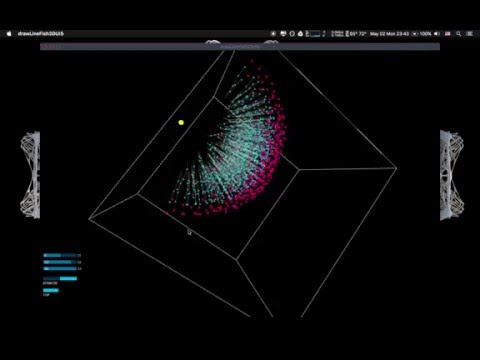Open the date and time May 02 clock

coord(389,34)
